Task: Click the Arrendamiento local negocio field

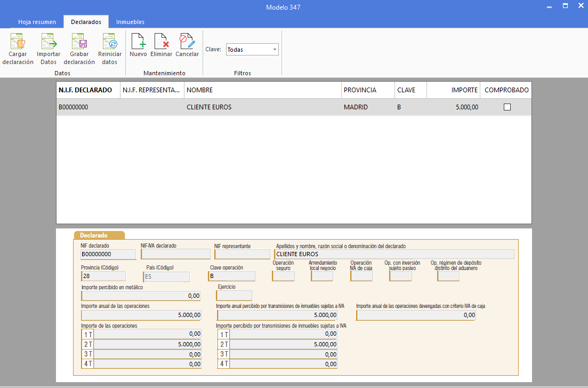Action: pyautogui.click(x=322, y=276)
